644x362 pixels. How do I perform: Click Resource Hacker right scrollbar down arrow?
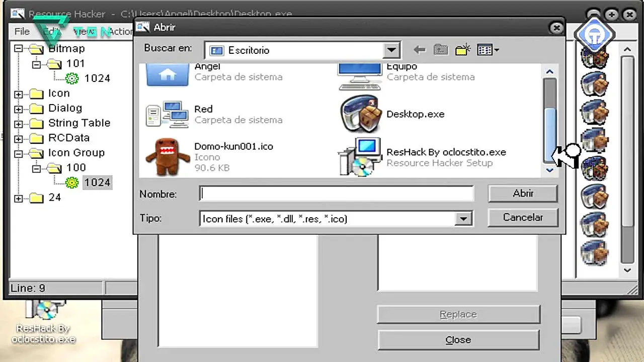tap(627, 270)
